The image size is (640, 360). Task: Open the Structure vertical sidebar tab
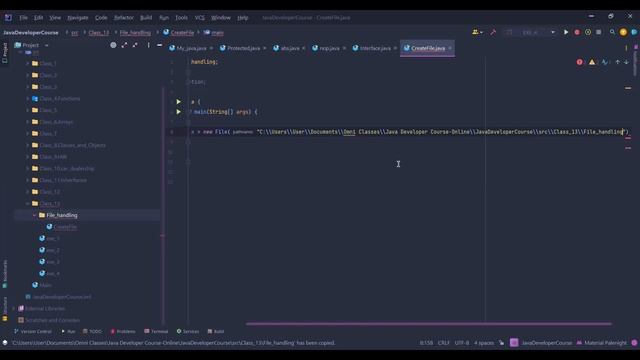coord(5,309)
